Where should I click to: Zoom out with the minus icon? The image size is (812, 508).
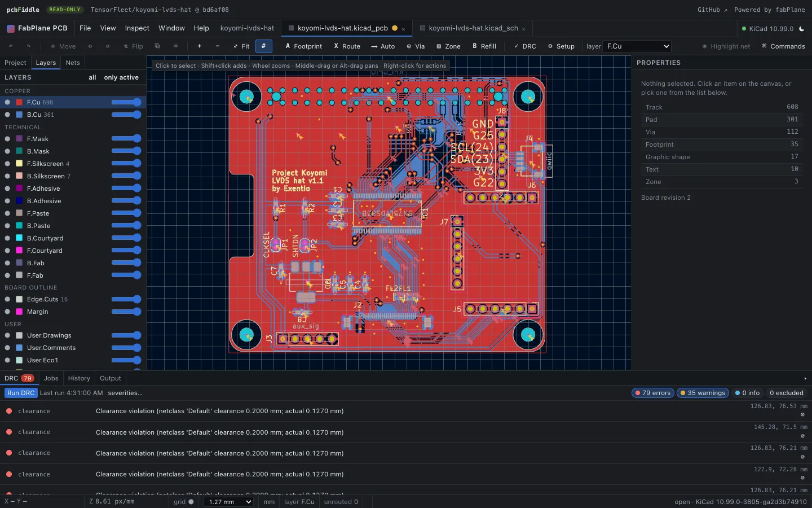pyautogui.click(x=218, y=46)
